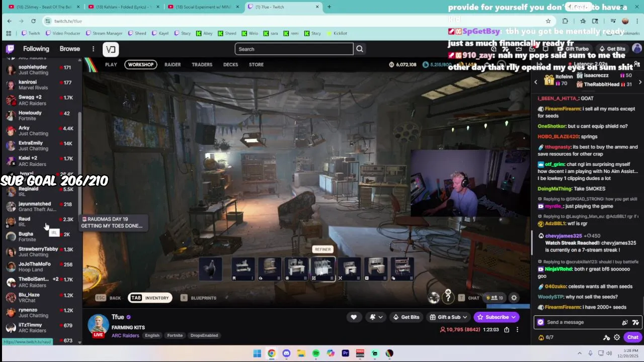Click the purple Chat send button
This screenshot has width=644, height=362.
point(632,337)
